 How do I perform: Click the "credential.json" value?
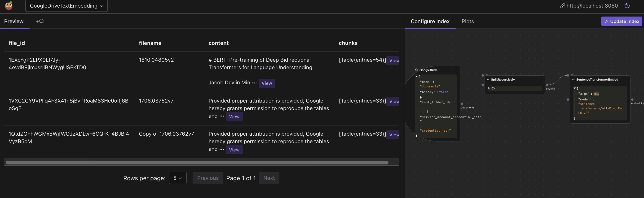[x=436, y=131]
